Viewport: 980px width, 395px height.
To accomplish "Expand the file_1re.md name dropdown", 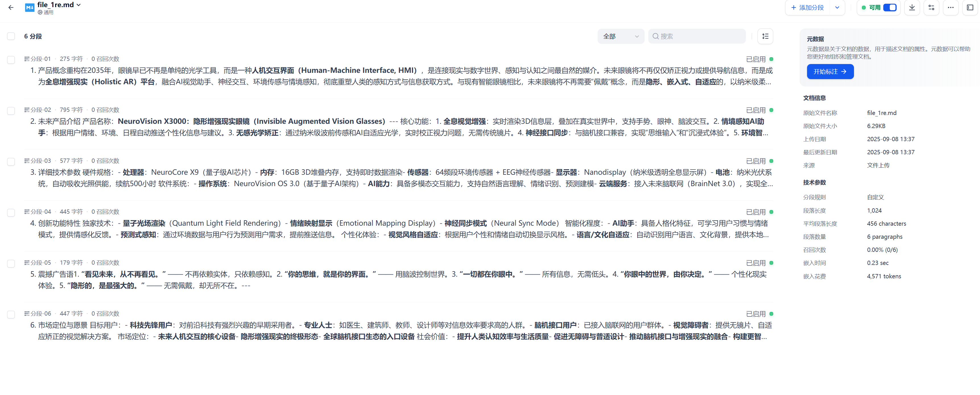I will pos(78,5).
